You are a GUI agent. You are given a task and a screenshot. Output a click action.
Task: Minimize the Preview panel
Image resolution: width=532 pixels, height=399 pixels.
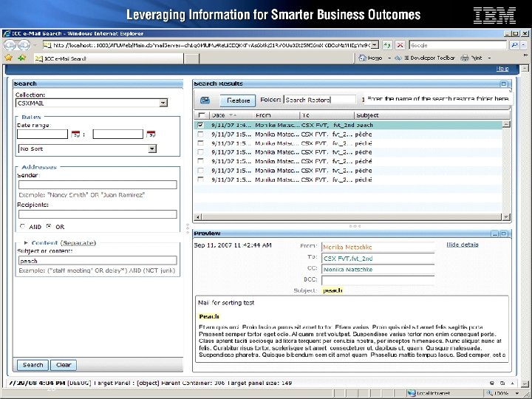coord(494,233)
